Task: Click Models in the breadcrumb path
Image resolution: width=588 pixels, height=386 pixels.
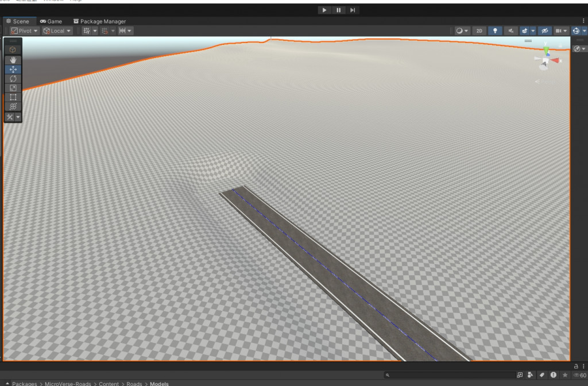Action: click(x=160, y=384)
